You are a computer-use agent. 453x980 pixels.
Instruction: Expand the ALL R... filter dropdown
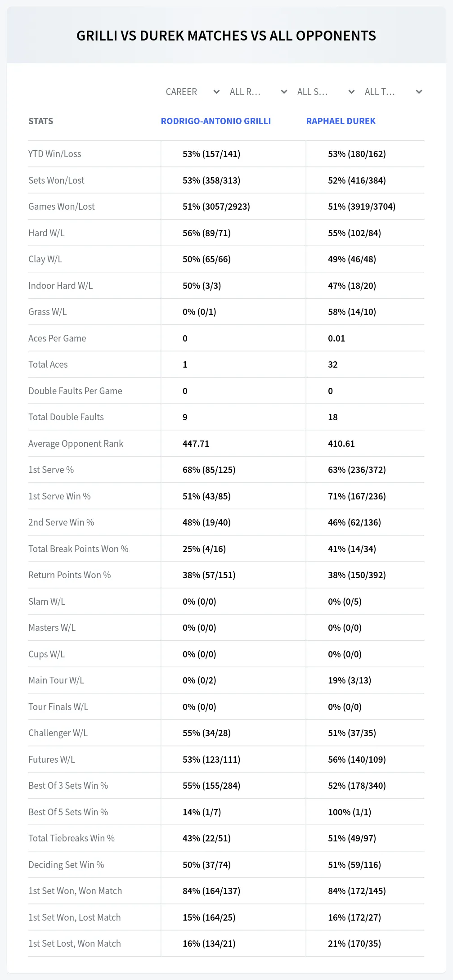(258, 92)
